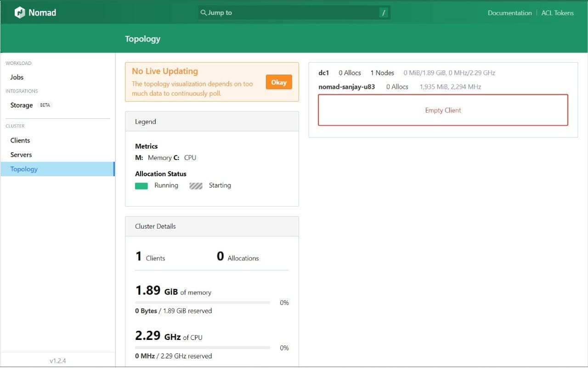Navigate to Clients page
Screen dimensions: 588x368
19,140
